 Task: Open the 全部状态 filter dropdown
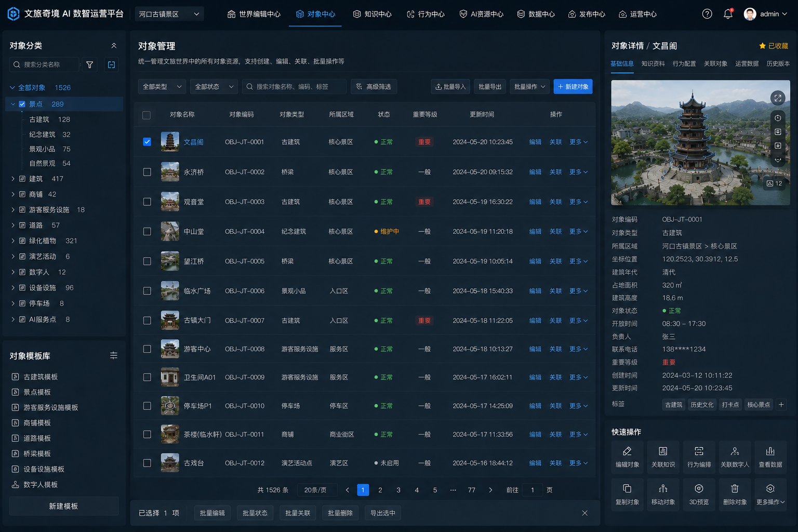(x=214, y=87)
